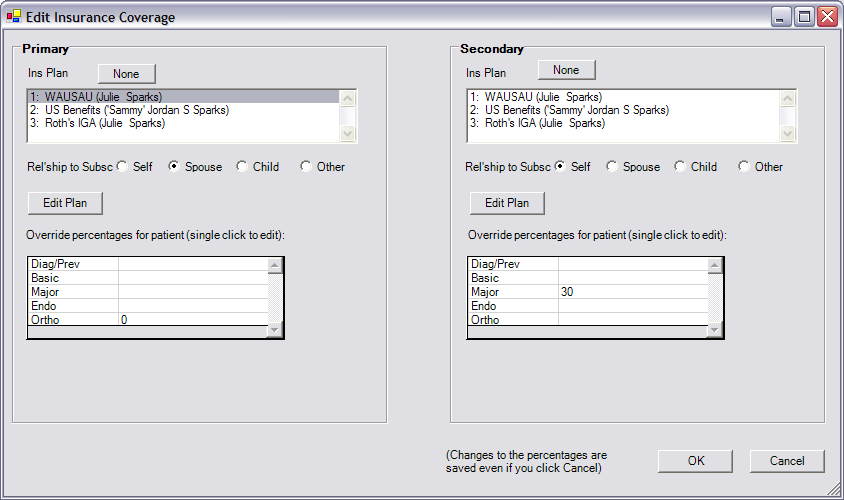
Task: Open Edit Plan for Primary insurance
Action: tap(65, 203)
